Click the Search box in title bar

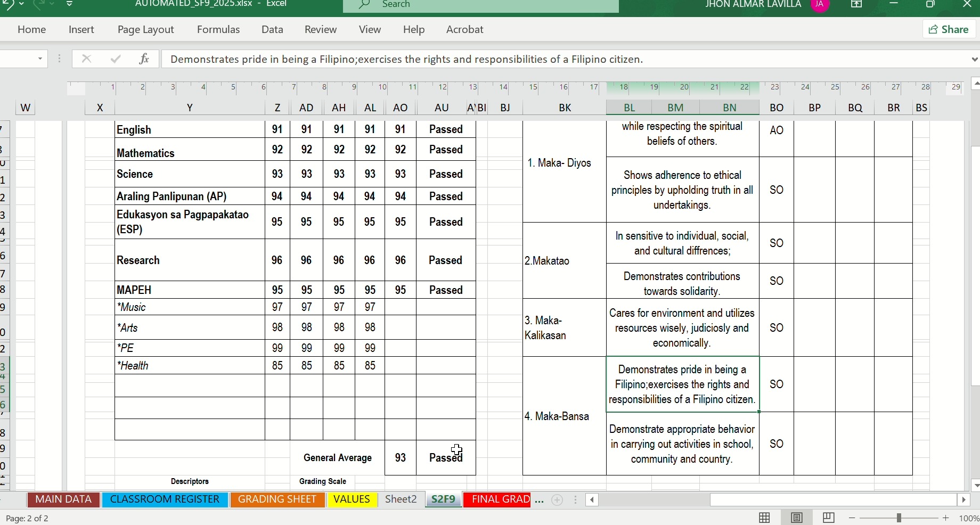tap(481, 5)
